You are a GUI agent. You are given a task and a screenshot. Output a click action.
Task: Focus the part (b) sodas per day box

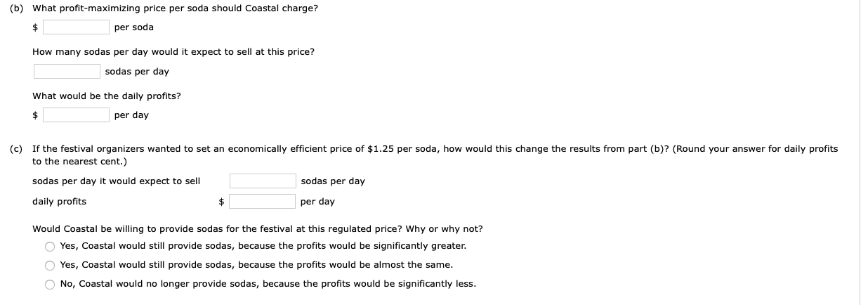[67, 72]
